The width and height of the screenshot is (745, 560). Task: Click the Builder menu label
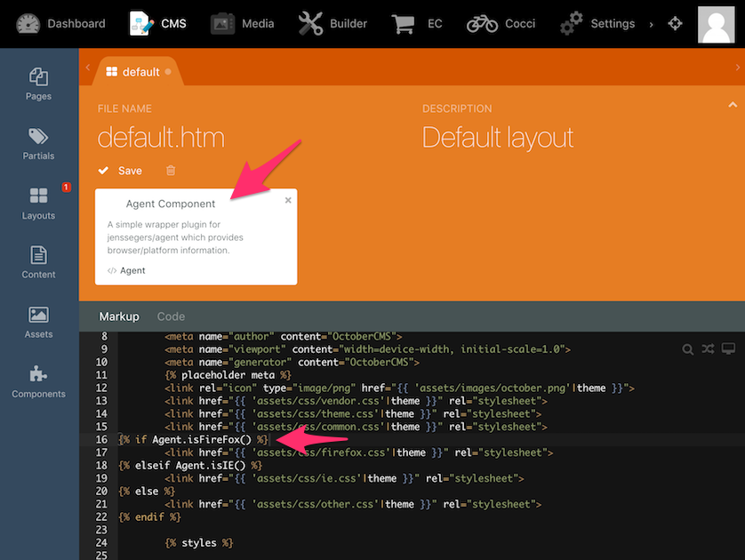click(348, 24)
